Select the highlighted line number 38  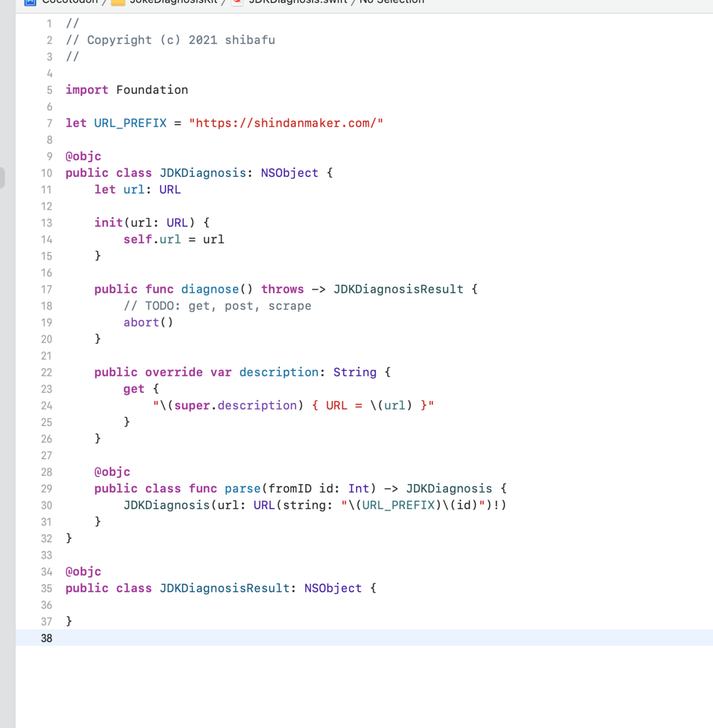pos(46,638)
